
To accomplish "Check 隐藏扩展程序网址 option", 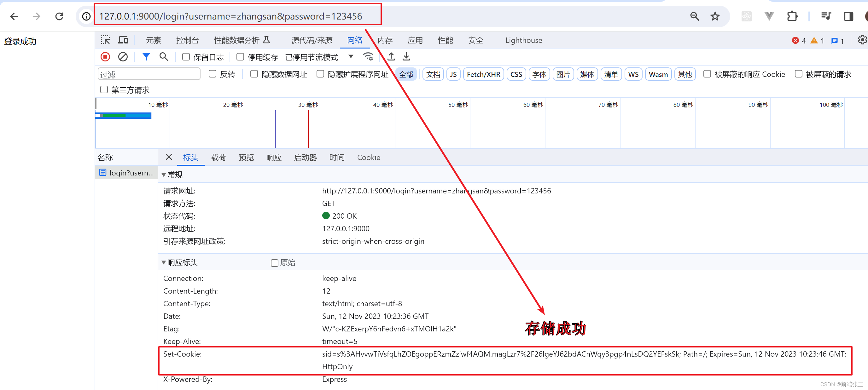I will (320, 74).
